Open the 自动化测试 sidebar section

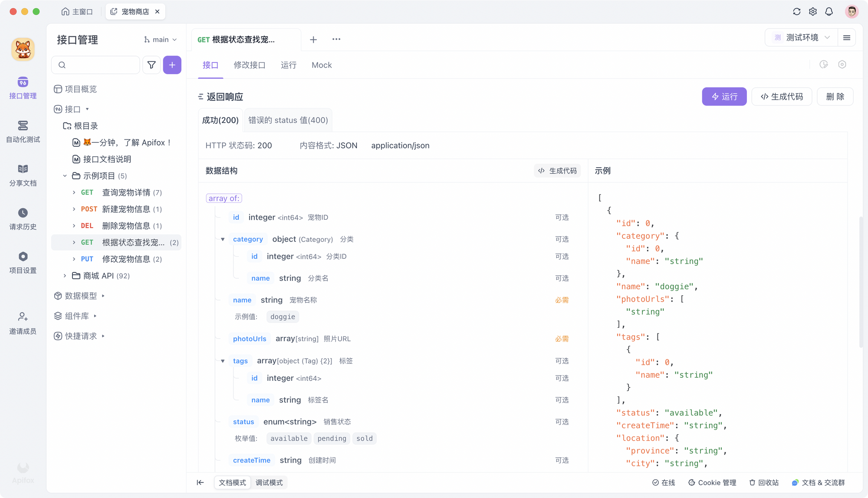23,132
